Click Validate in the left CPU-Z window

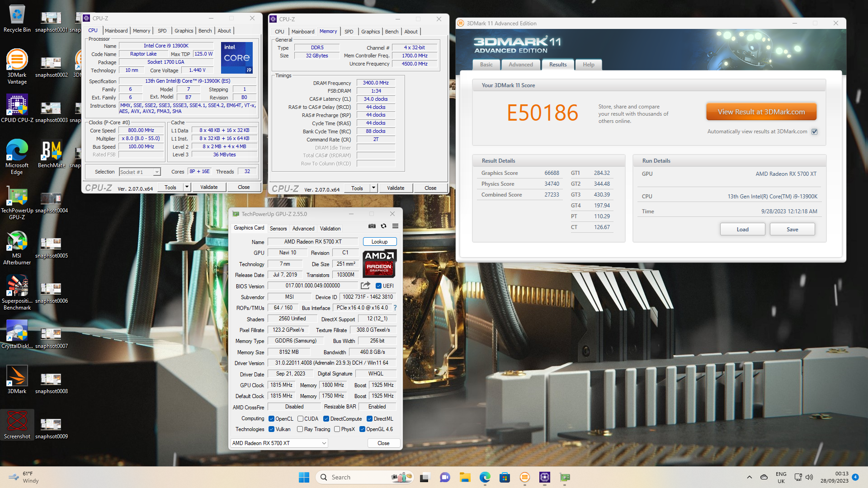pyautogui.click(x=209, y=187)
